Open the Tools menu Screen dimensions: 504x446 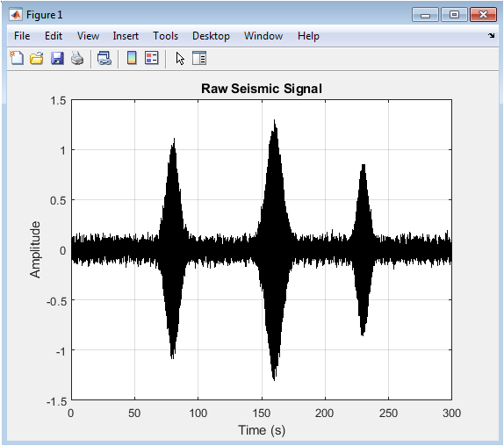pos(165,36)
